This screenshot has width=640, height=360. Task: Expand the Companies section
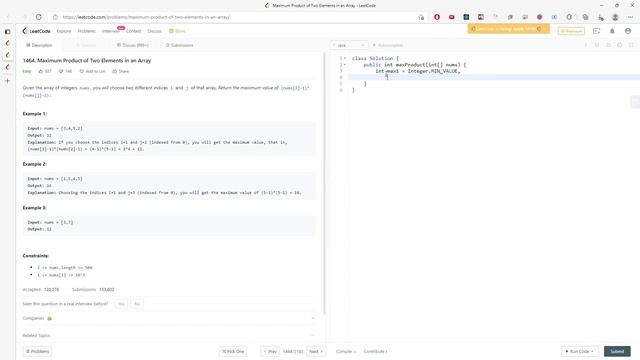pyautogui.click(x=169, y=318)
